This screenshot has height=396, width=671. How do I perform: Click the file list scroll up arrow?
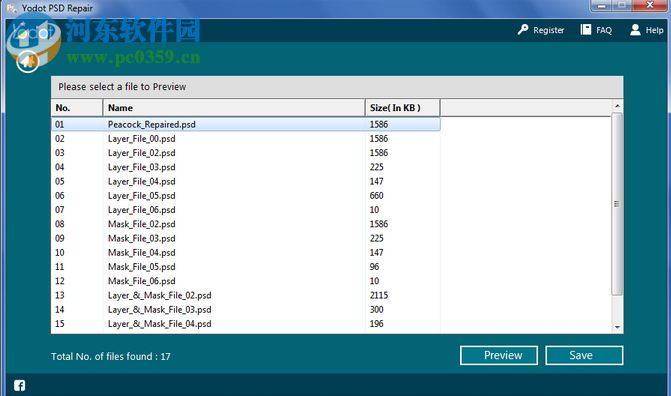coord(617,106)
